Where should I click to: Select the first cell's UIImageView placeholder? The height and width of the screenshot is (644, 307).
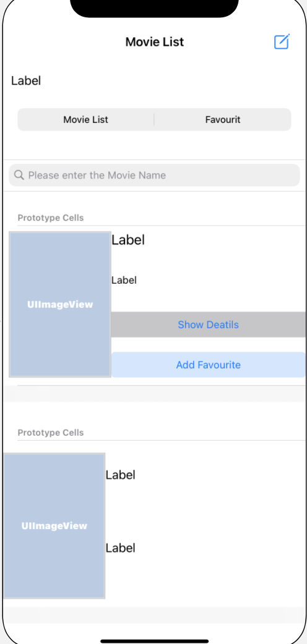tap(60, 304)
